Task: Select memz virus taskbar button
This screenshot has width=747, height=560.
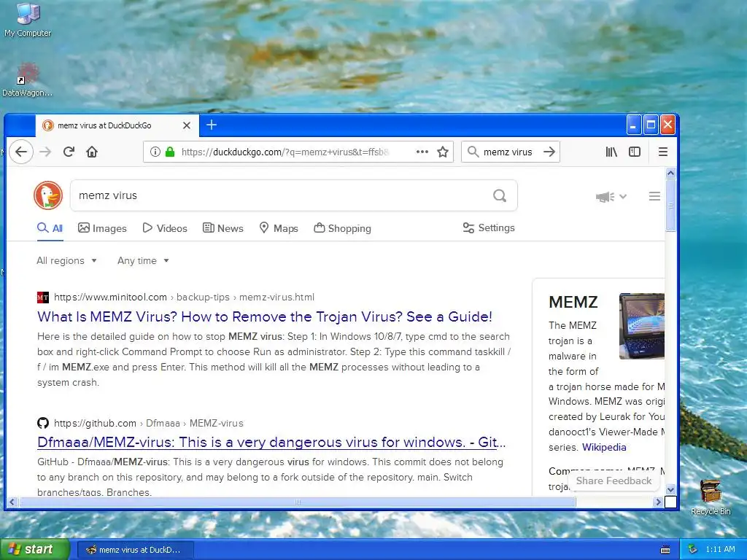Action: pyautogui.click(x=135, y=550)
